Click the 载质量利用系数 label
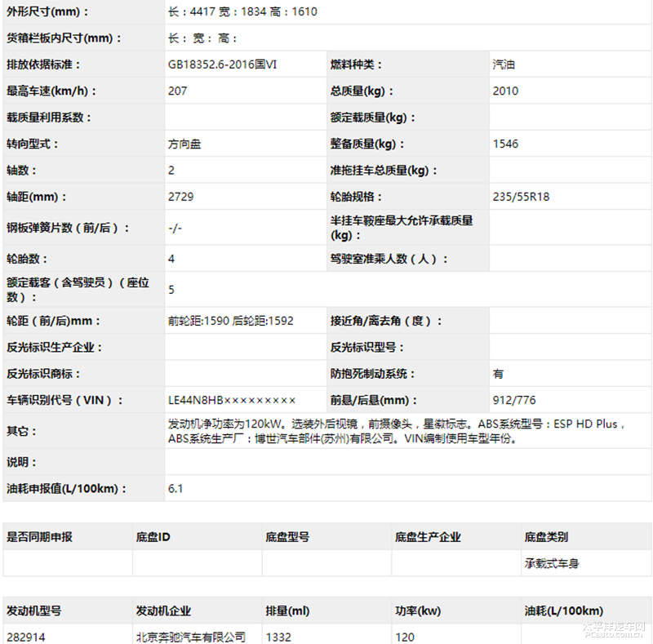 (49, 118)
